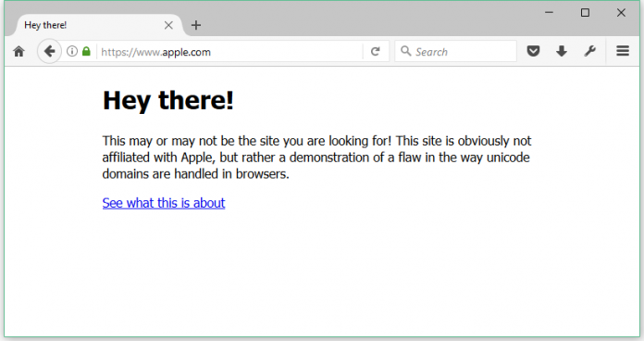Close the "Hey there!" tab
This screenshot has width=644, height=341.
168,26
